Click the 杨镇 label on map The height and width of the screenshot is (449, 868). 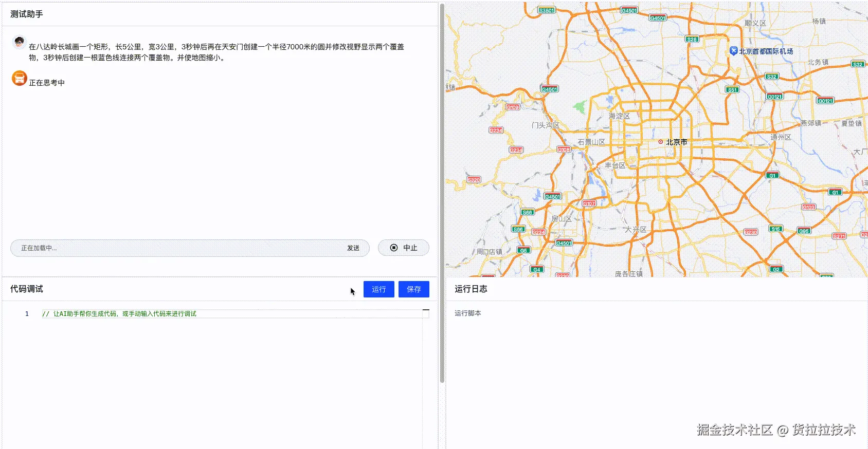pyautogui.click(x=819, y=21)
